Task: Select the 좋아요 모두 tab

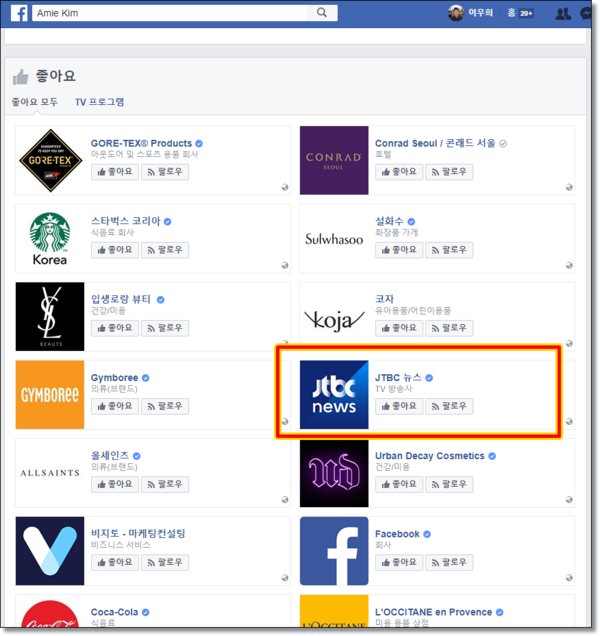Action: point(34,102)
